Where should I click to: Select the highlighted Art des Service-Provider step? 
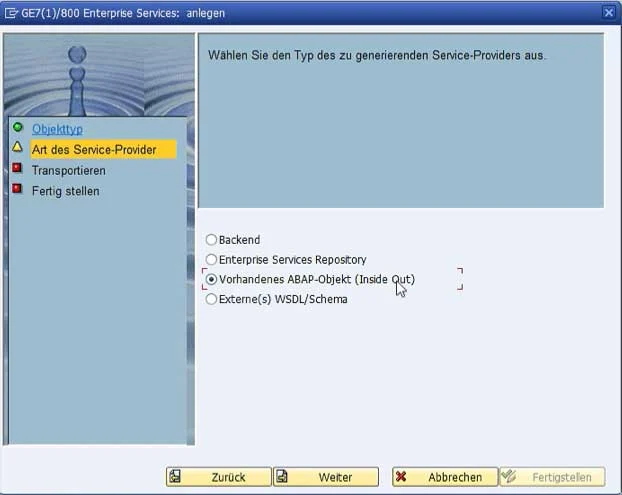93,149
